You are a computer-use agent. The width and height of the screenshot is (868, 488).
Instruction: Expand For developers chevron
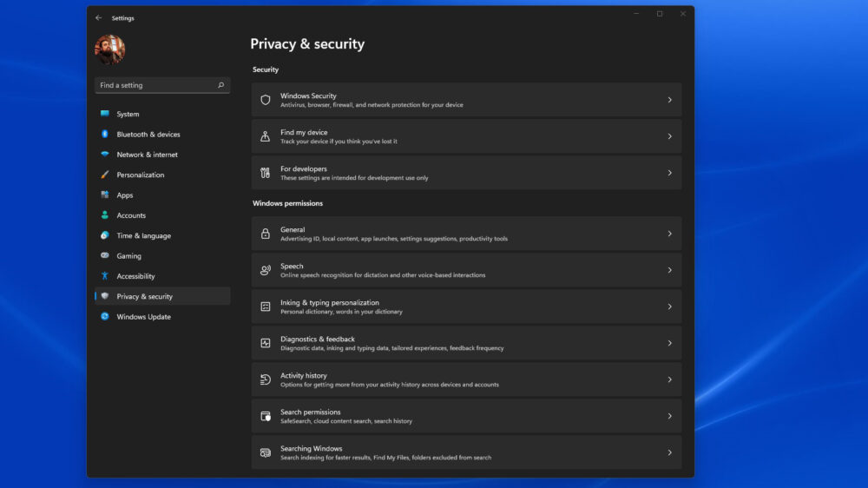pyautogui.click(x=669, y=173)
